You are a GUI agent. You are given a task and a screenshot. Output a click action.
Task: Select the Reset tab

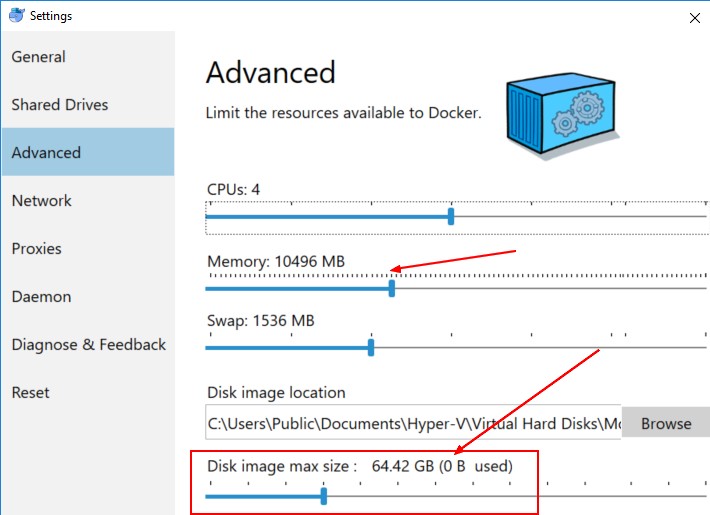coord(31,393)
